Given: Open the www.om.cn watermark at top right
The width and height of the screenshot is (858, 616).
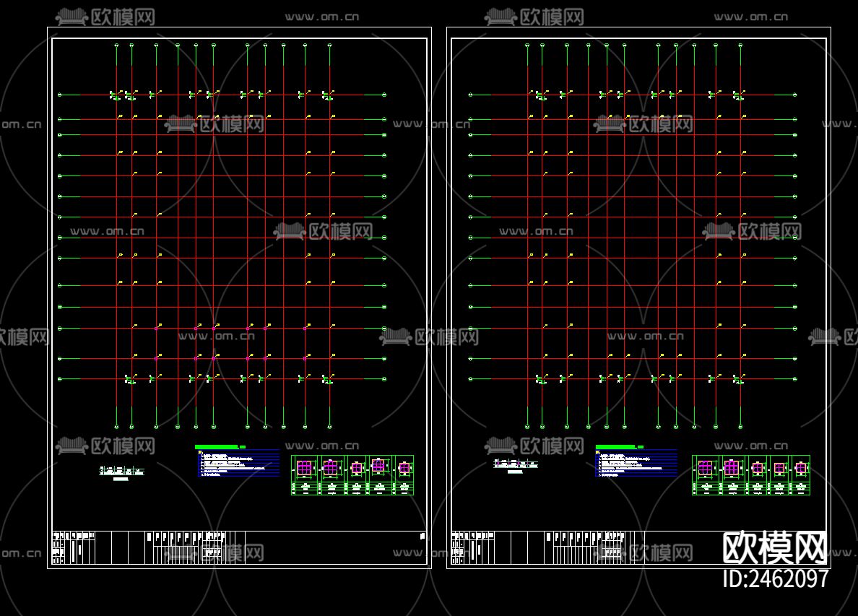Looking at the screenshot, I should (751, 17).
